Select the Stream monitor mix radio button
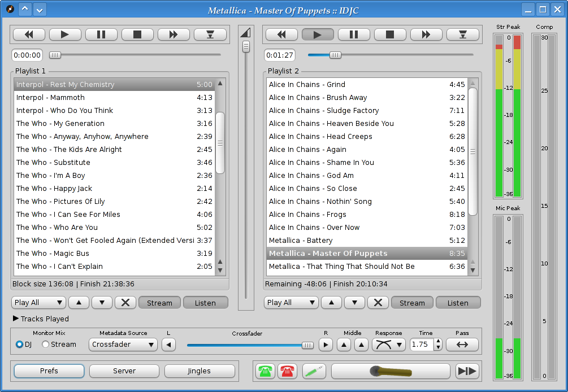The image size is (568, 392). coord(45,344)
